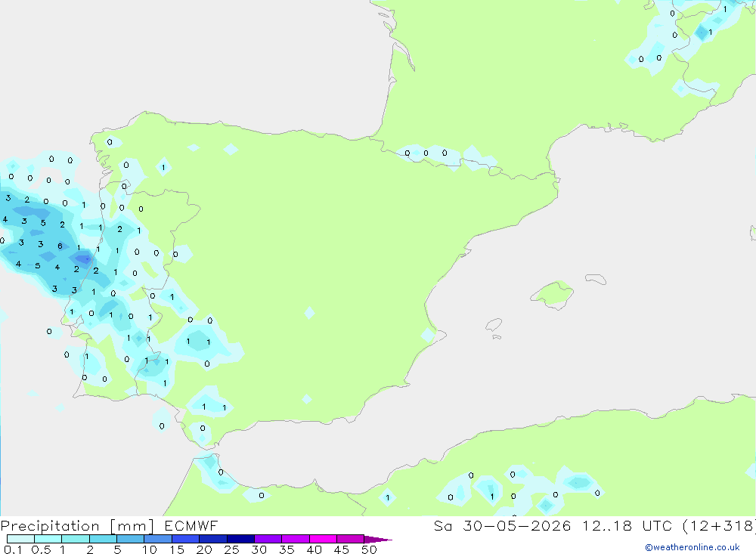Screen dimensions: 756x554
Task: Click the '15' legend scale label
Action: [x=177, y=549]
